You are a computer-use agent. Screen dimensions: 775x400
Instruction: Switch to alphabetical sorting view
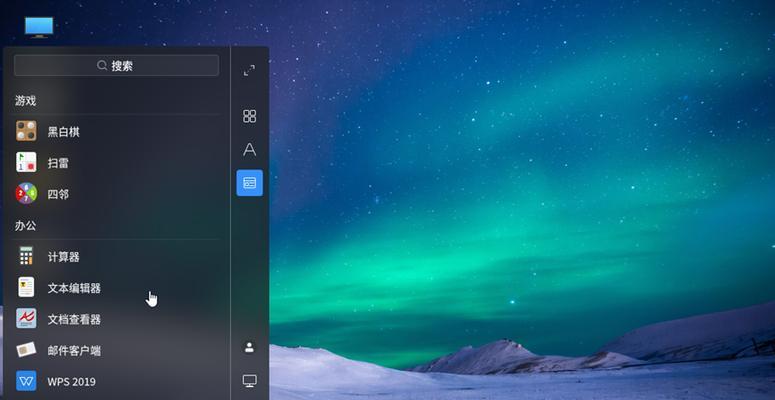(250, 149)
